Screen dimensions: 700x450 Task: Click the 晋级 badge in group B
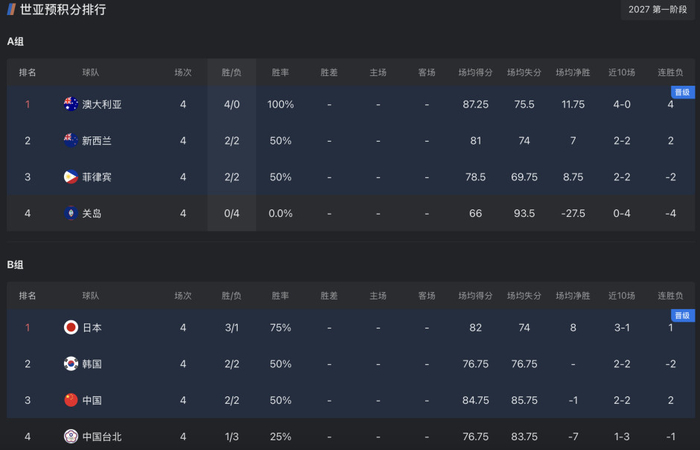tap(683, 316)
